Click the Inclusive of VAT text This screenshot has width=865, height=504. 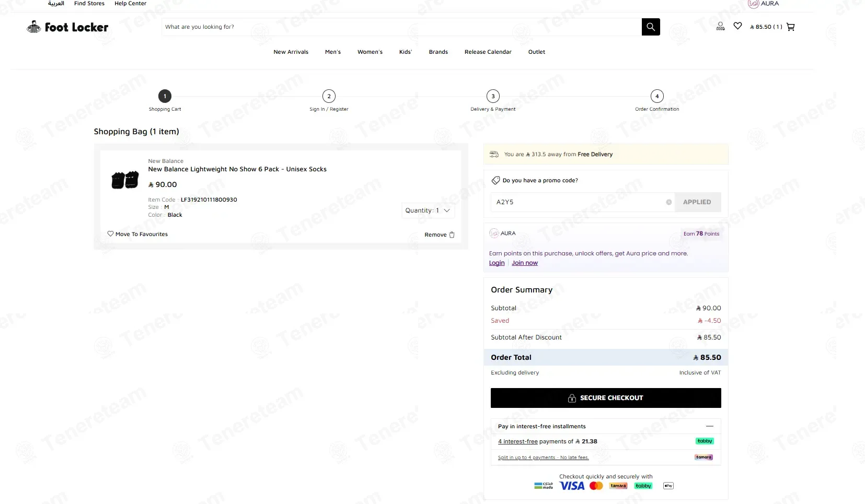pos(700,373)
